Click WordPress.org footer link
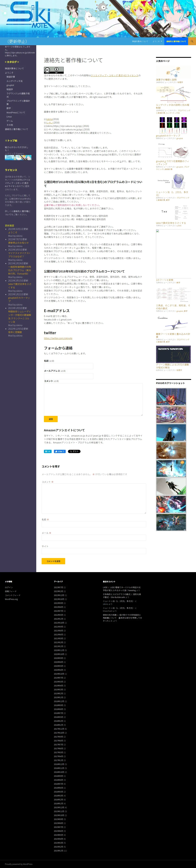Viewport: 196px width, 868px height. 11,599
